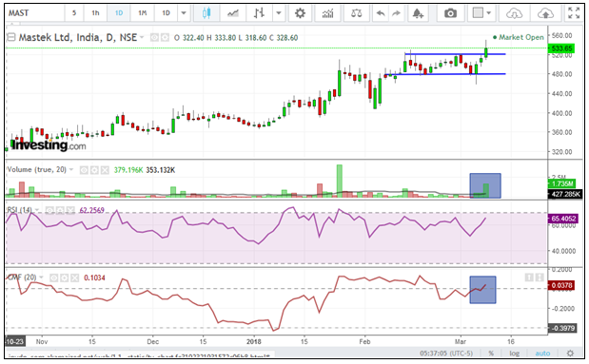Open the CMF (20) dropdown arrow
The height and width of the screenshot is (364, 589).
click(41, 277)
